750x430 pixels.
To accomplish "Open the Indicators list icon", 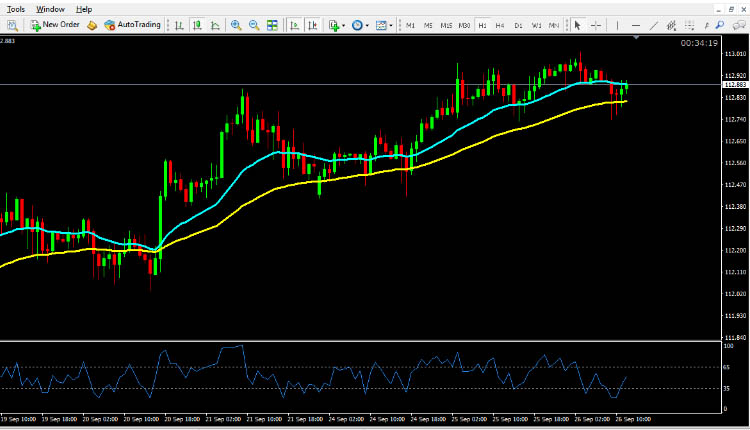I will pos(334,25).
